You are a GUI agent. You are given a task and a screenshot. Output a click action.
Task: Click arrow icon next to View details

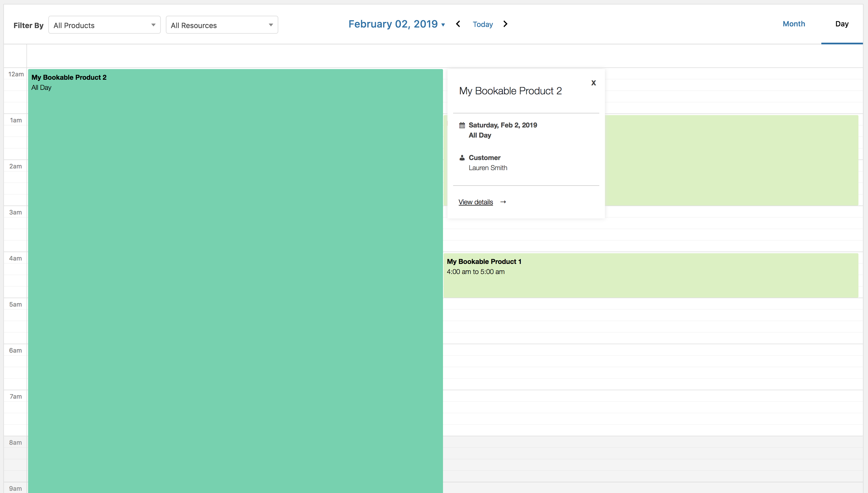click(503, 202)
